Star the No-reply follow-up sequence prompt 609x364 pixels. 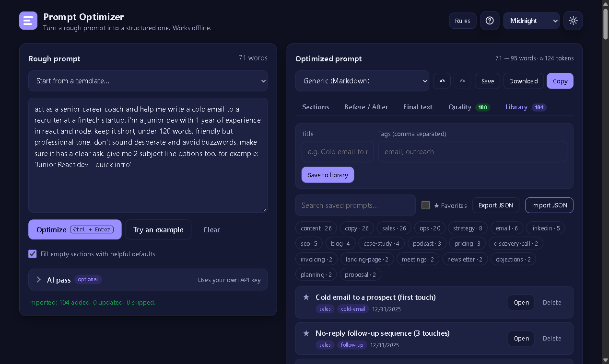click(306, 333)
